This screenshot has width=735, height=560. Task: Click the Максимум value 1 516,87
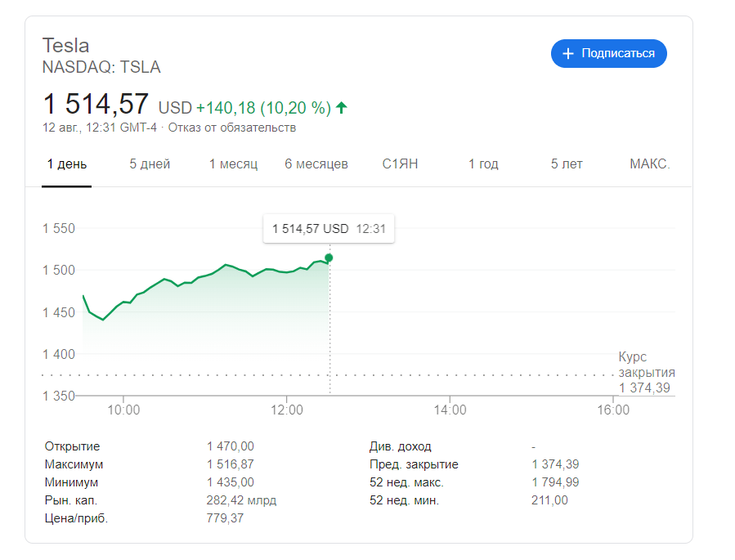(231, 464)
